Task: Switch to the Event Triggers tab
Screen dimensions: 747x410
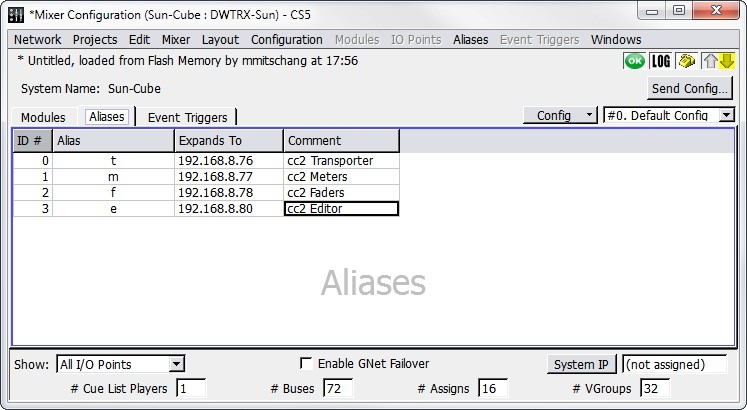Action: (x=187, y=117)
